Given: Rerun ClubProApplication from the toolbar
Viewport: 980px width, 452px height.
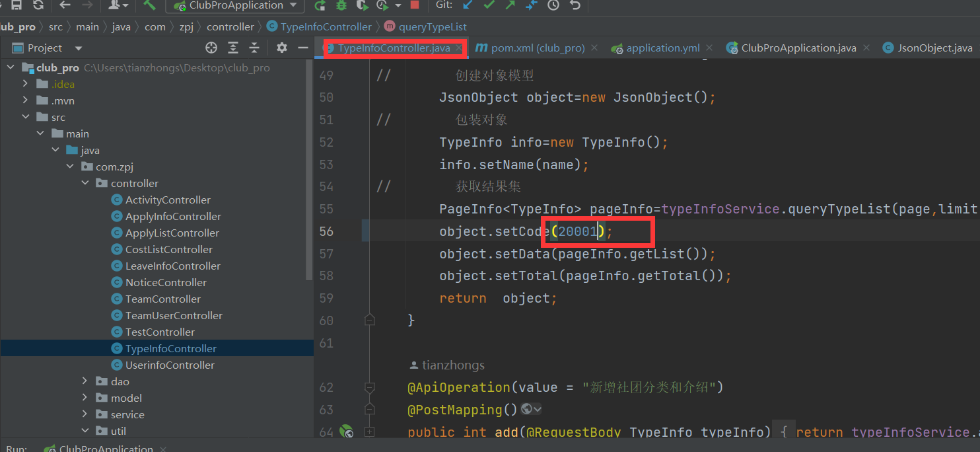Looking at the screenshot, I should [320, 5].
